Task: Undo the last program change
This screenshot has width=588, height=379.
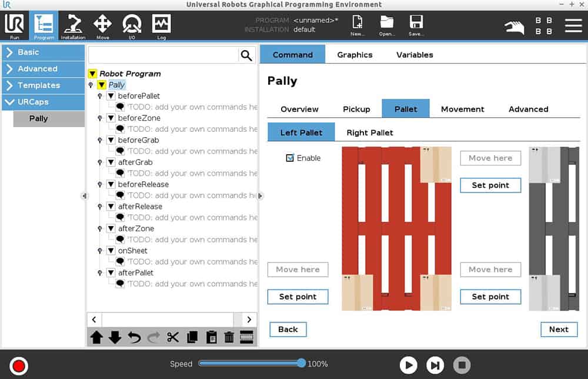Action: [x=134, y=337]
